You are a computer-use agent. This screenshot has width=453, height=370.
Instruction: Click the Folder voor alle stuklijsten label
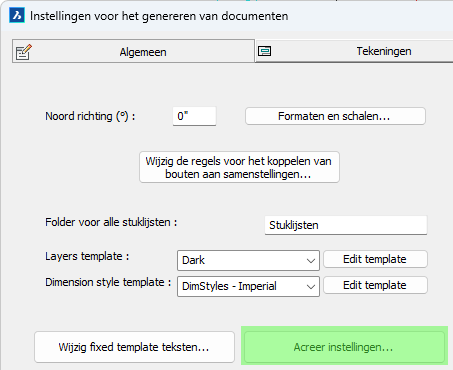coord(111,222)
